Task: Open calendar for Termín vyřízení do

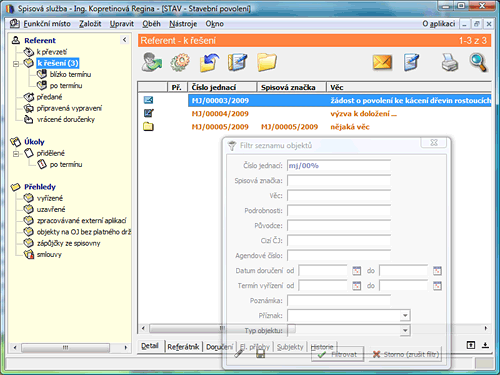Action: [x=437, y=286]
